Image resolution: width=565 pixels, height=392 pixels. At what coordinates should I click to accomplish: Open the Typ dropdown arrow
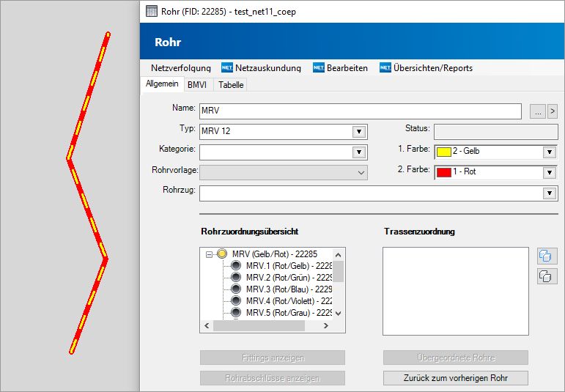359,132
